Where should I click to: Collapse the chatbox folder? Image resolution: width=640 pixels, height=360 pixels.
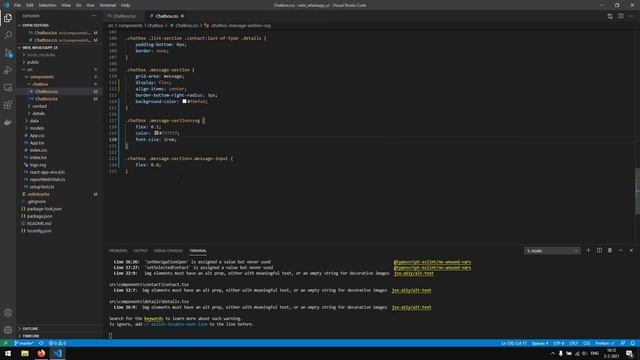coord(40,84)
